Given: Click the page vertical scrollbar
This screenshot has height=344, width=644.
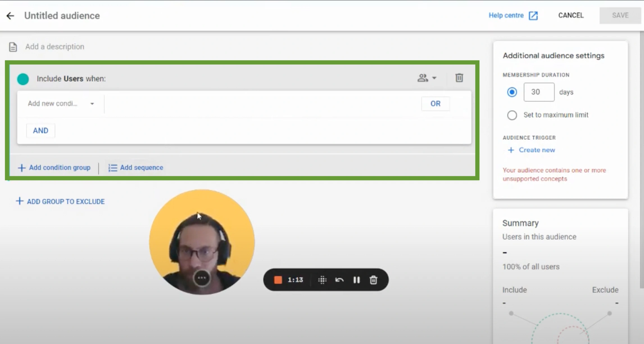Looking at the screenshot, I should (642, 160).
